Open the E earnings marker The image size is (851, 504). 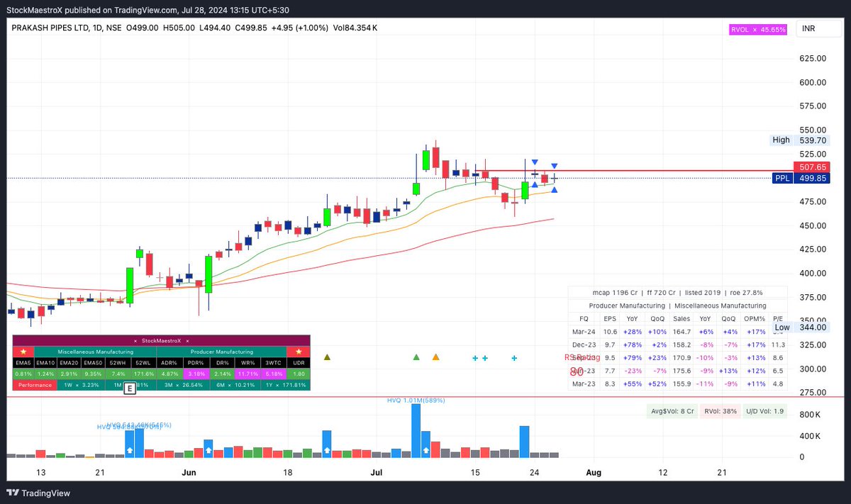[x=129, y=388]
